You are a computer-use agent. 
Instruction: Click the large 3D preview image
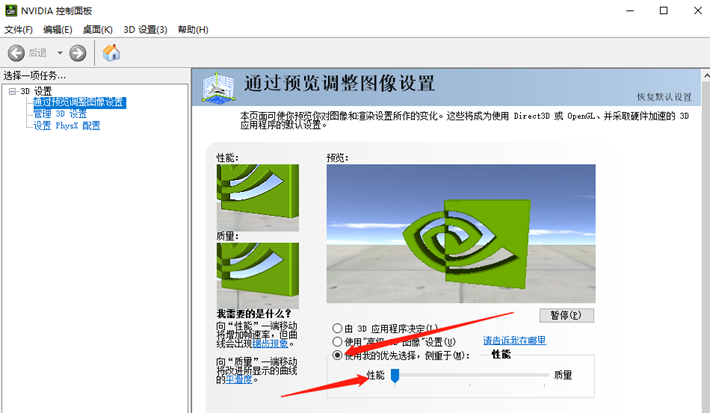tap(461, 234)
